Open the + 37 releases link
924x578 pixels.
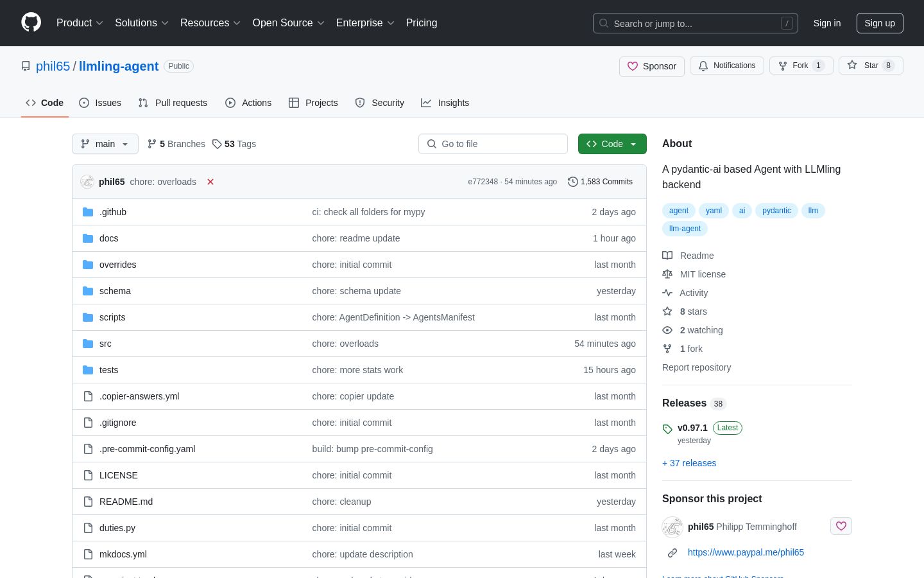coord(689,463)
